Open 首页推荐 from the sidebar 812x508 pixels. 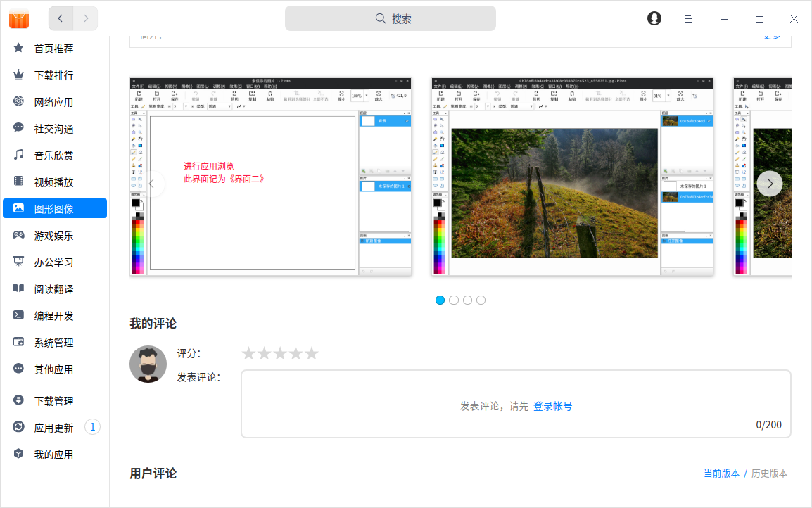coord(54,49)
